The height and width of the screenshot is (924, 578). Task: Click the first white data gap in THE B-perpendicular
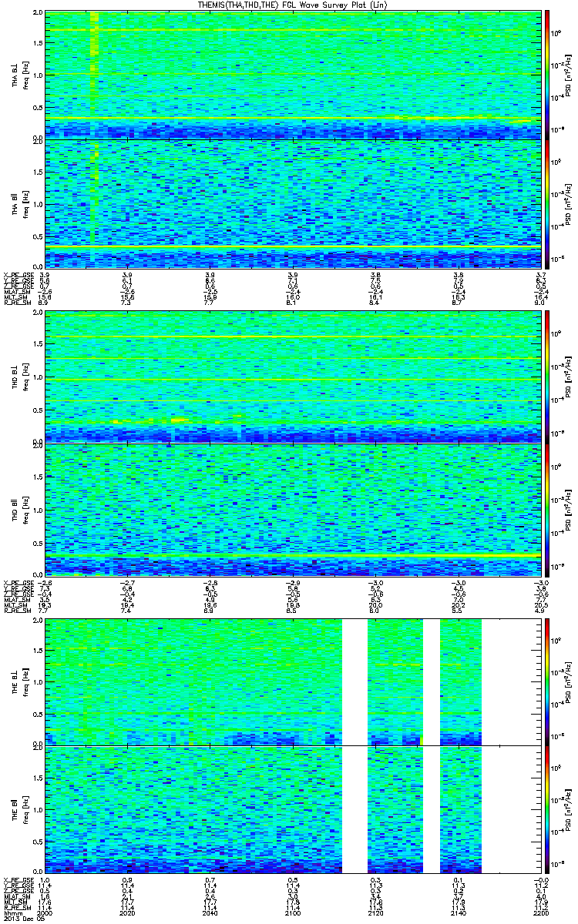pyautogui.click(x=355, y=681)
